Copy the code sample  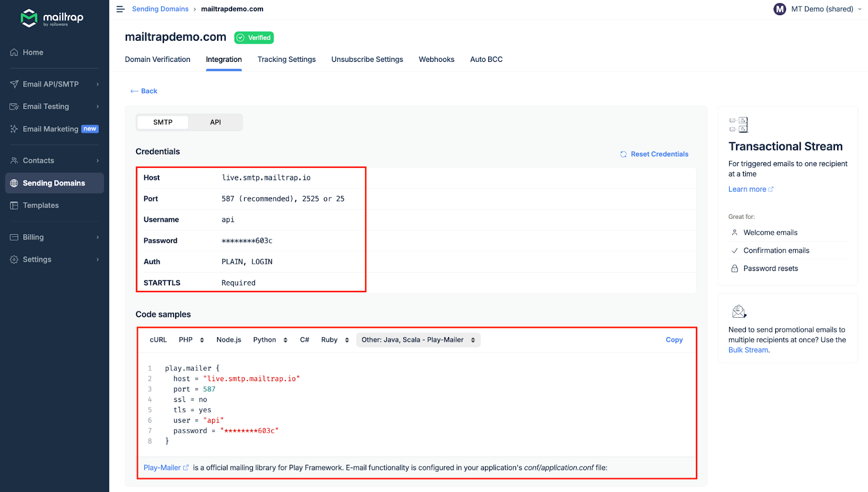[x=674, y=340]
